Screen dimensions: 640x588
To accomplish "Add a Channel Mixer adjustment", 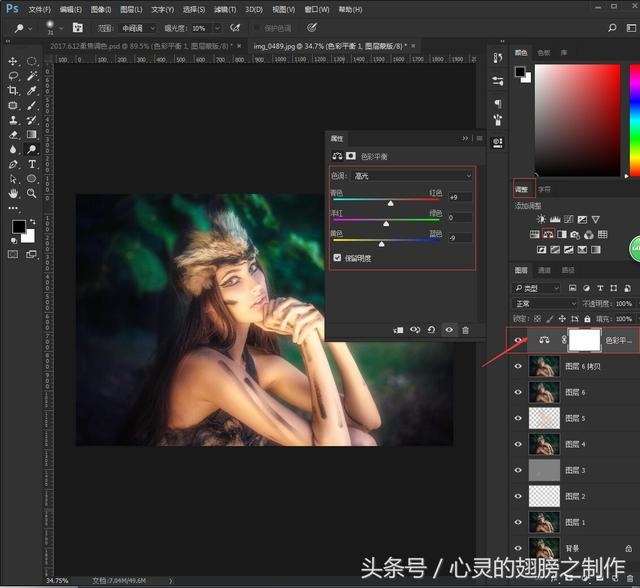I will coord(589,234).
